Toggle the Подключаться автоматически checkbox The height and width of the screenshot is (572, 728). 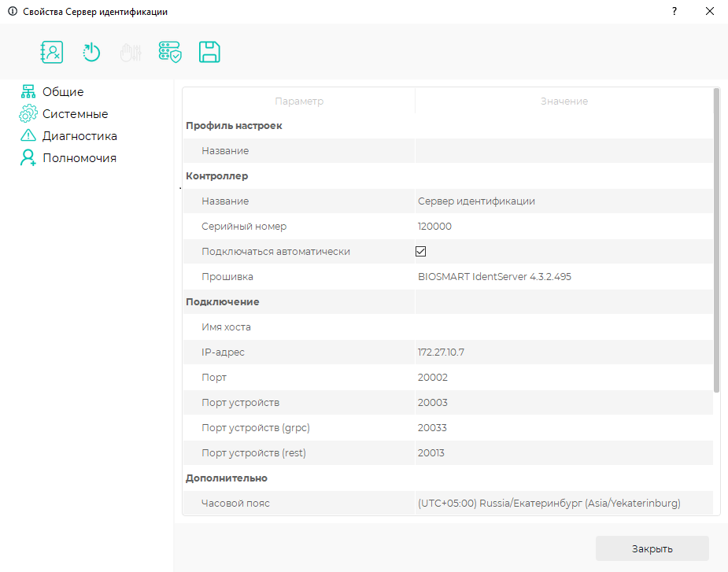(420, 251)
